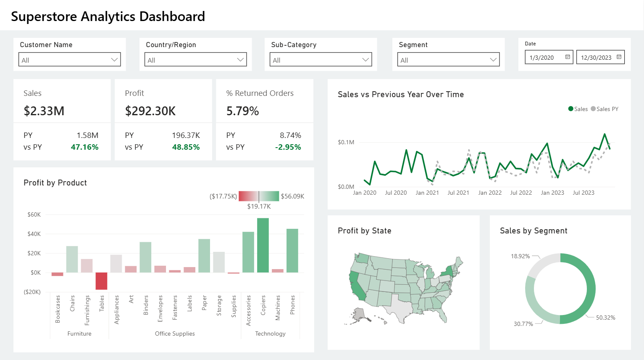The width and height of the screenshot is (644, 360).
Task: Open the Segment slicer dropdown
Action: tap(494, 59)
